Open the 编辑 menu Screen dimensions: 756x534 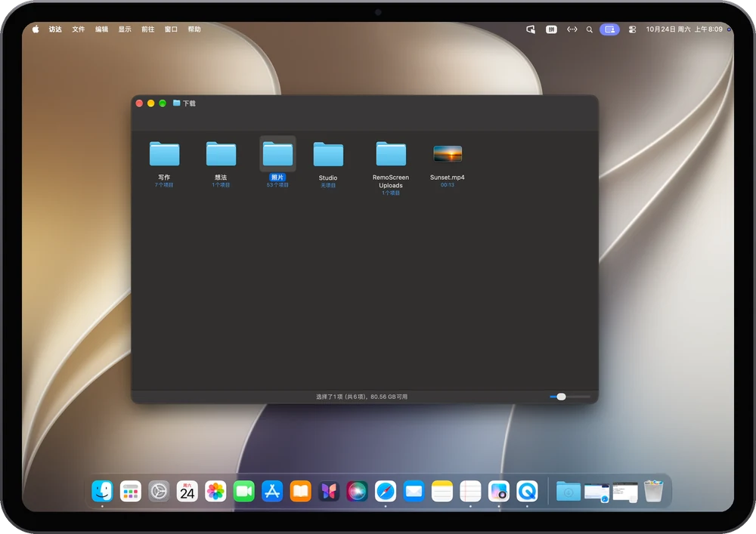[x=102, y=29]
